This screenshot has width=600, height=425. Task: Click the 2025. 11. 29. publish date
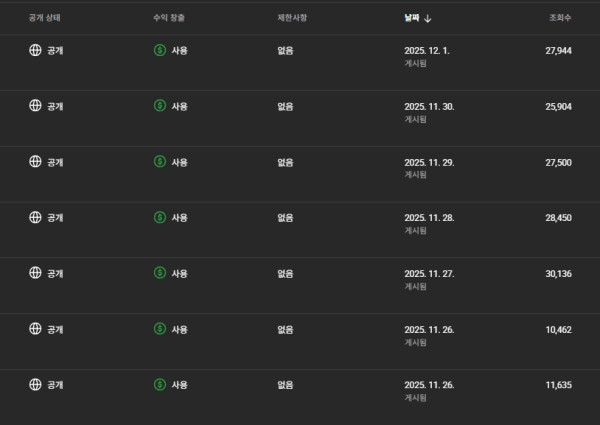tap(429, 161)
